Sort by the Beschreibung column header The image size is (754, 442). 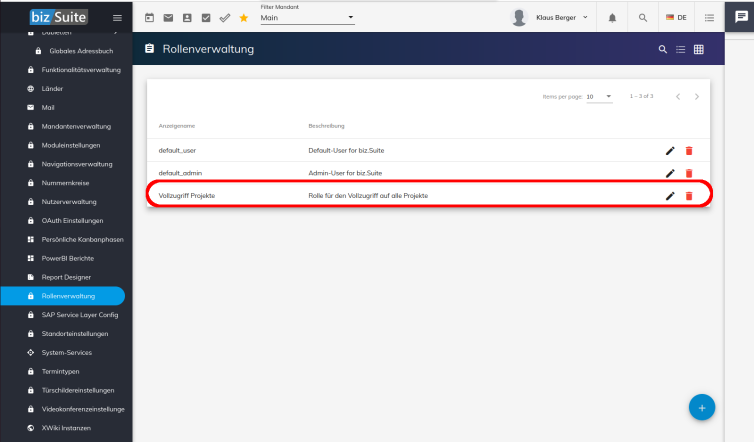point(326,126)
